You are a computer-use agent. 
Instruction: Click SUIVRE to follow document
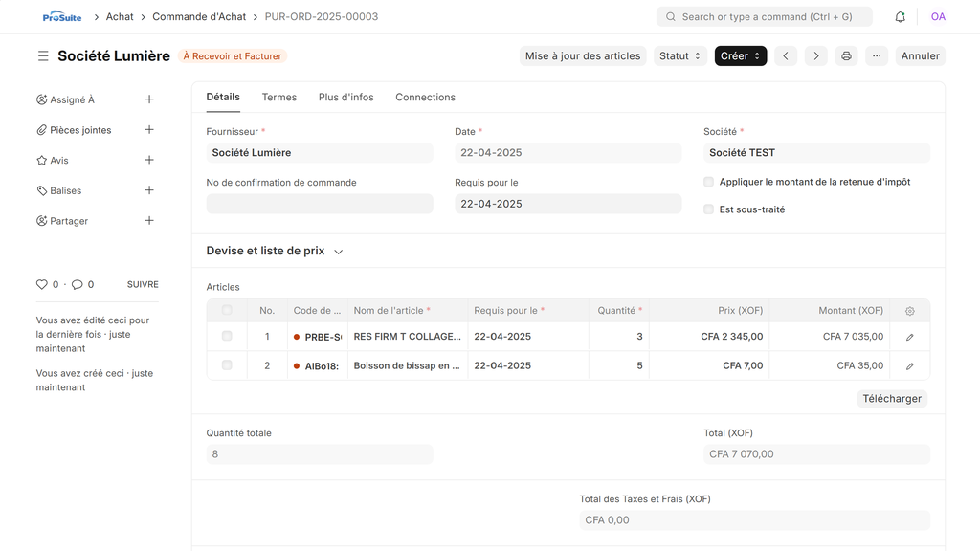coord(143,284)
